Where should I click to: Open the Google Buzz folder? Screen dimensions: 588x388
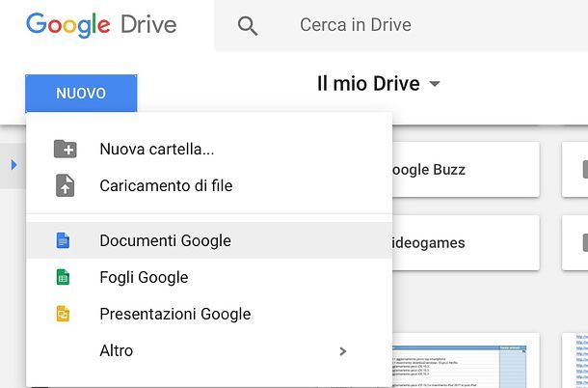pos(466,170)
